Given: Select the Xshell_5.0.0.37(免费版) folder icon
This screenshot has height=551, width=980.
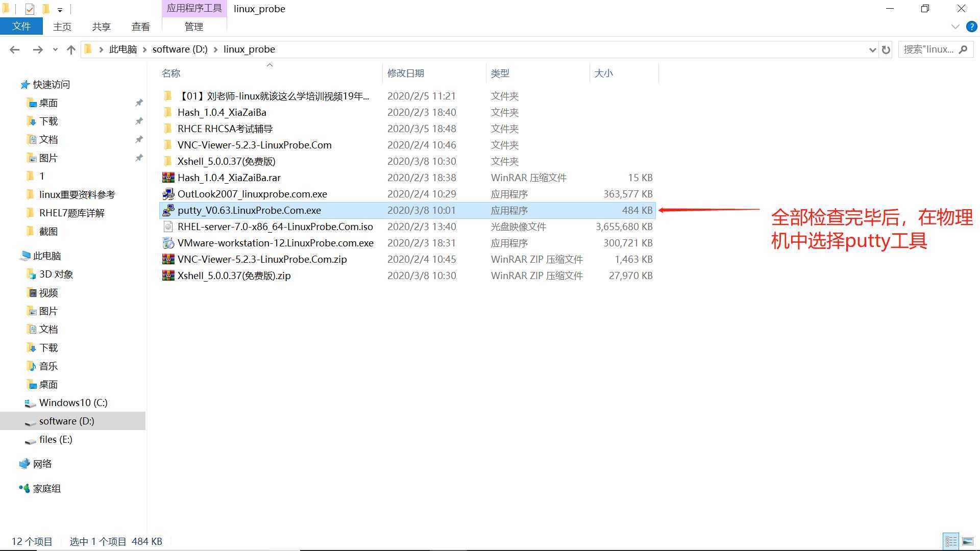Looking at the screenshot, I should [x=168, y=161].
